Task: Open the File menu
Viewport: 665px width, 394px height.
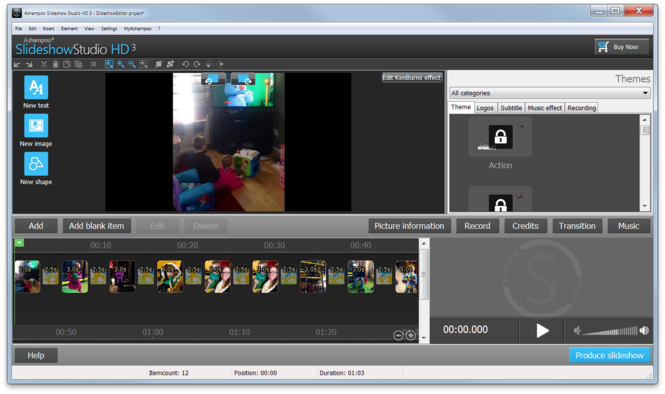Action: (x=19, y=28)
